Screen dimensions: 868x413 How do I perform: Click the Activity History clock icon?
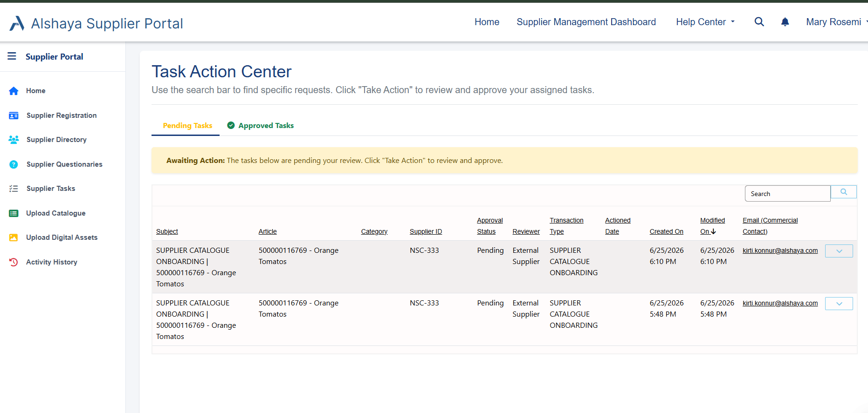pos(14,262)
